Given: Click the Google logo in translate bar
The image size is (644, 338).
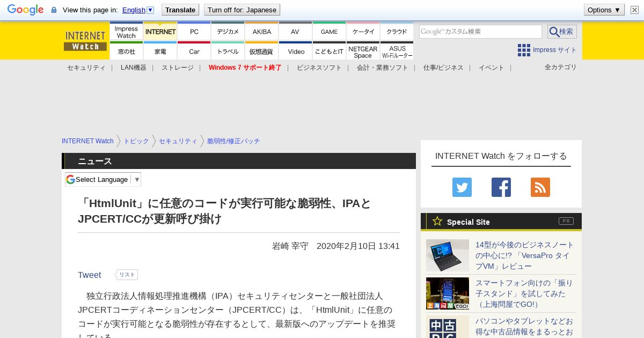Looking at the screenshot, I should [x=25, y=10].
